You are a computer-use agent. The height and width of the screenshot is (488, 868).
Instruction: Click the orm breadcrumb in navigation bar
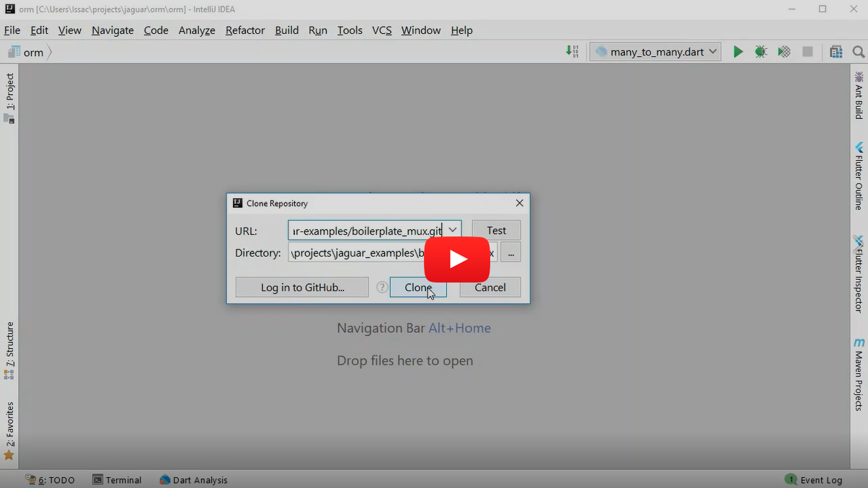(x=33, y=53)
